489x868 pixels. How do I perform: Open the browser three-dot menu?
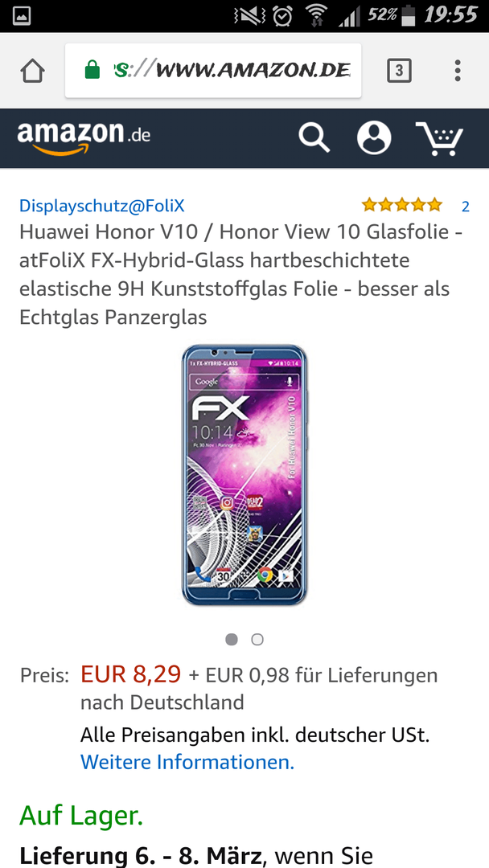coord(458,71)
